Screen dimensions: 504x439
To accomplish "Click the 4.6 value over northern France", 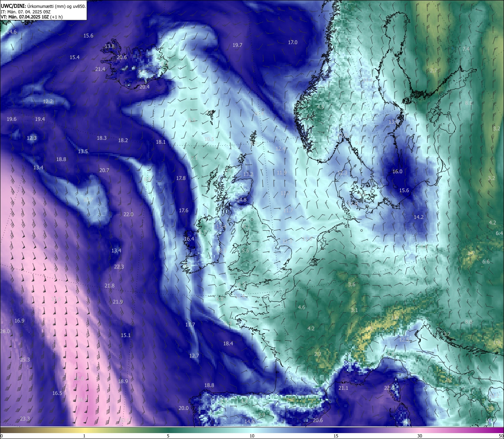I will pyautogui.click(x=302, y=307).
